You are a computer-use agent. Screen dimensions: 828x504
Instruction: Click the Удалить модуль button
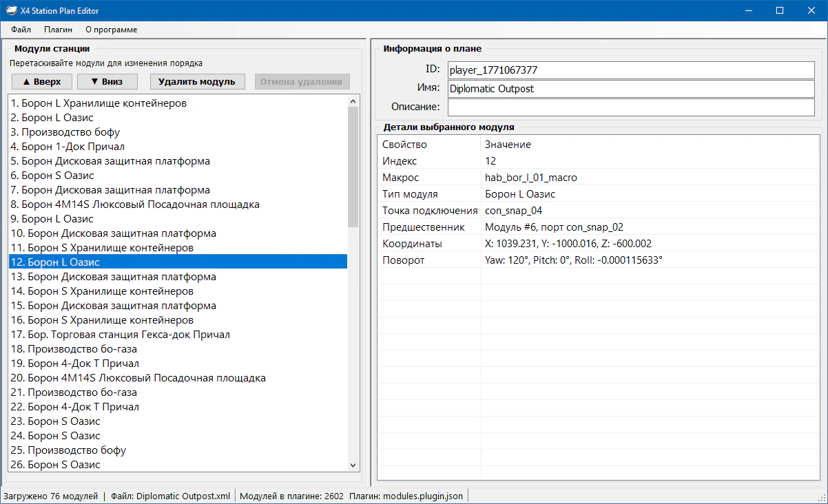(x=197, y=81)
